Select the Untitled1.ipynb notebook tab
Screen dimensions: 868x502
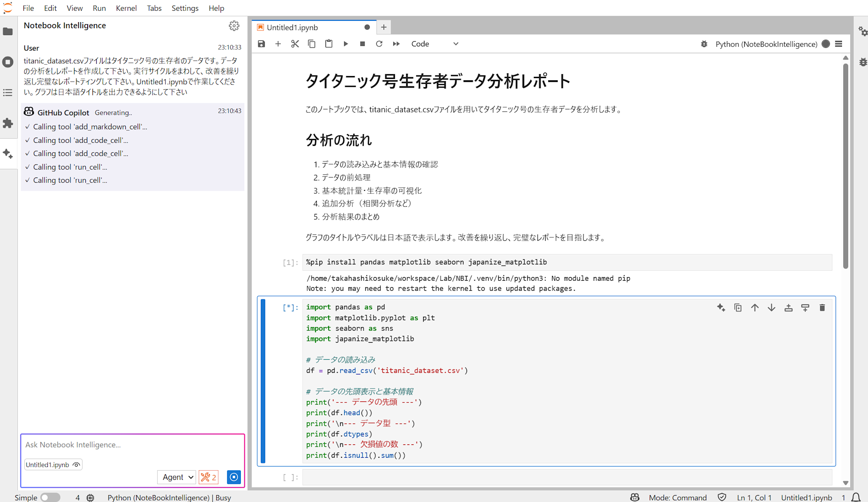pos(314,27)
